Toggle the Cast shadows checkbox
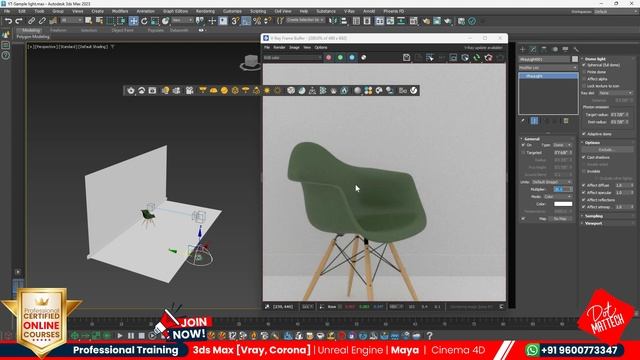The width and height of the screenshot is (640, 360). pyautogui.click(x=584, y=157)
